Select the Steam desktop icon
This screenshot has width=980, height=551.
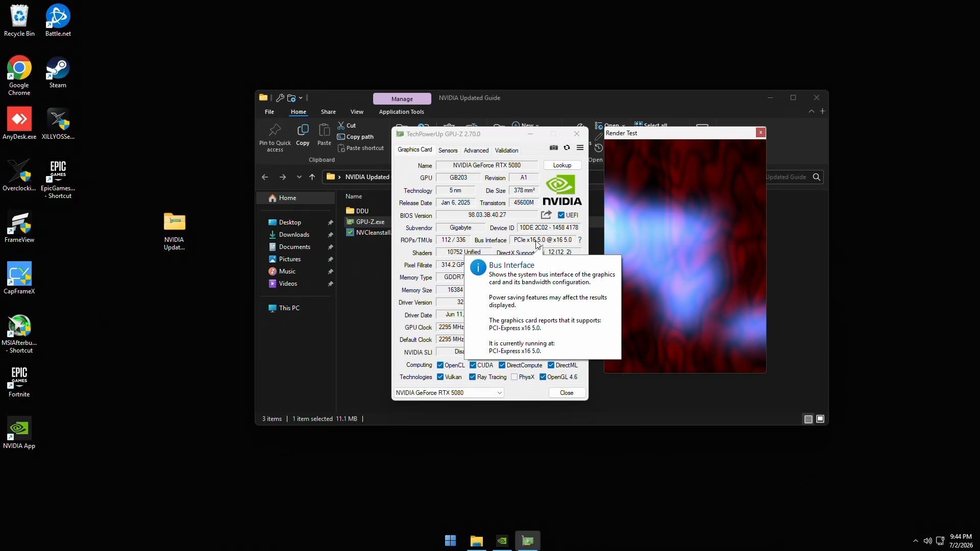(58, 72)
